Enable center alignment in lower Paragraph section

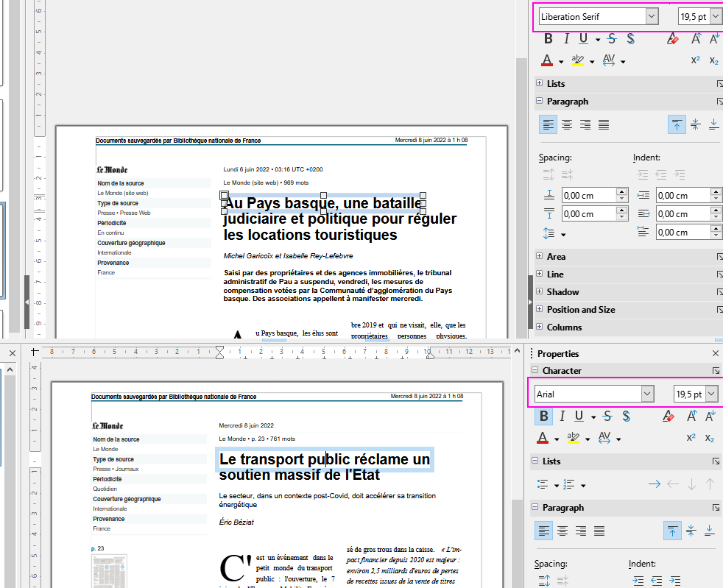(562, 531)
